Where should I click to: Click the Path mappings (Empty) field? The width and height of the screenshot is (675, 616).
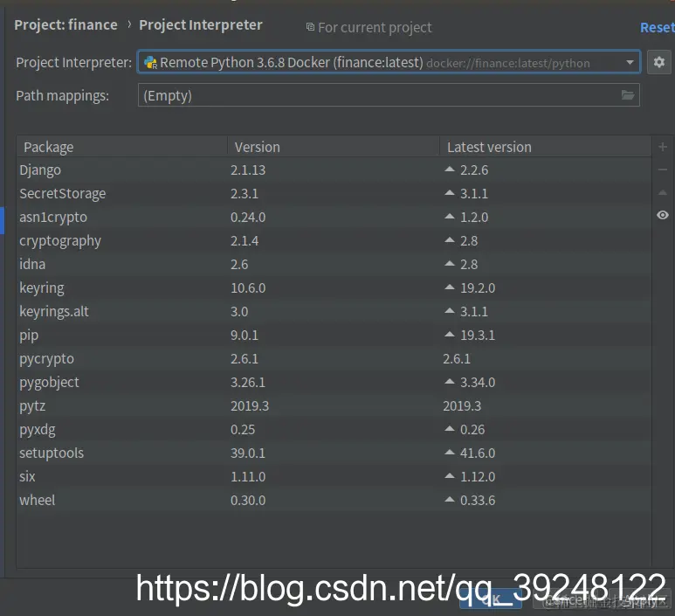389,95
